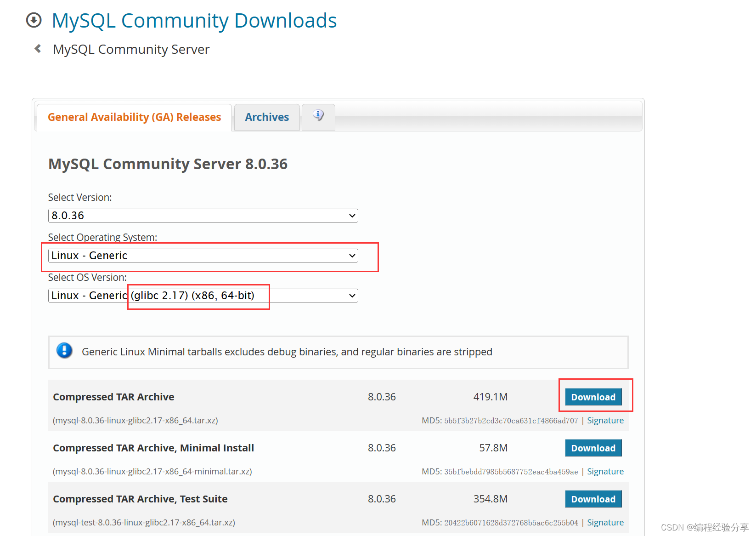This screenshot has width=756, height=536.
Task: Click the MySQL Community Downloads heading link
Action: pyautogui.click(x=194, y=20)
